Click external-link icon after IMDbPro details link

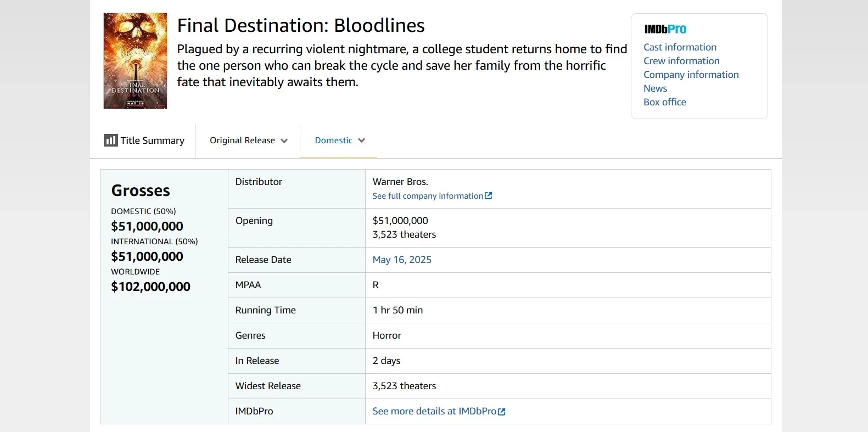point(502,412)
